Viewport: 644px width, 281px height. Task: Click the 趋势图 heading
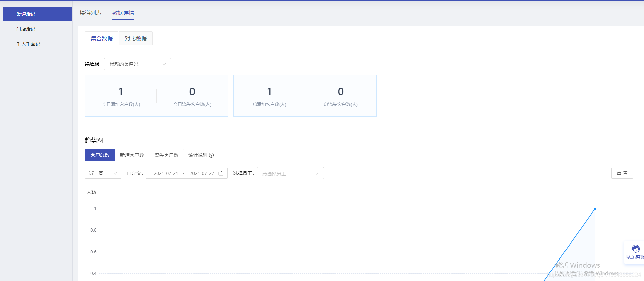click(94, 140)
